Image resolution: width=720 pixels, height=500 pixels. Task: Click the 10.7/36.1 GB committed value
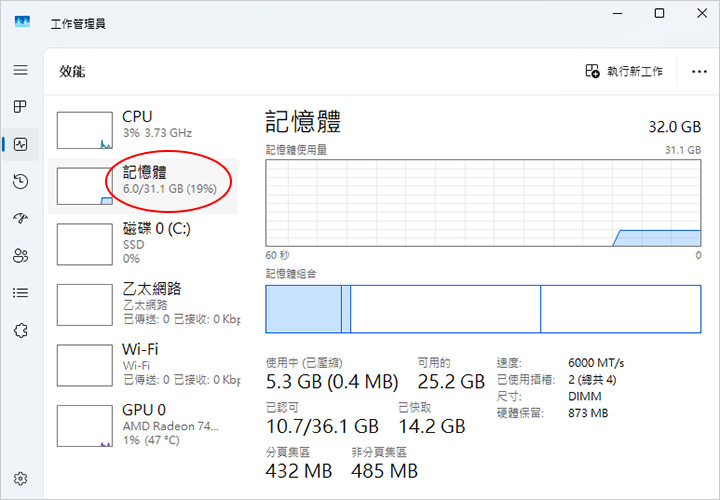coord(322,426)
